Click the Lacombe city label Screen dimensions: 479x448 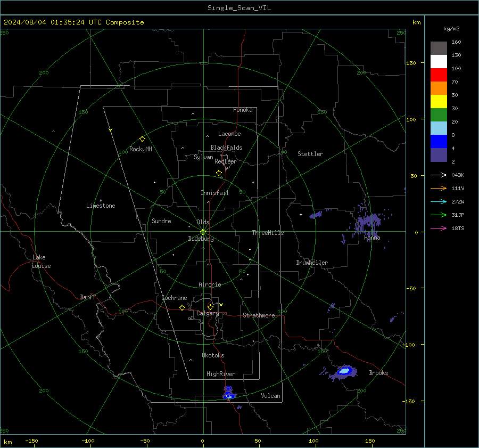click(229, 134)
